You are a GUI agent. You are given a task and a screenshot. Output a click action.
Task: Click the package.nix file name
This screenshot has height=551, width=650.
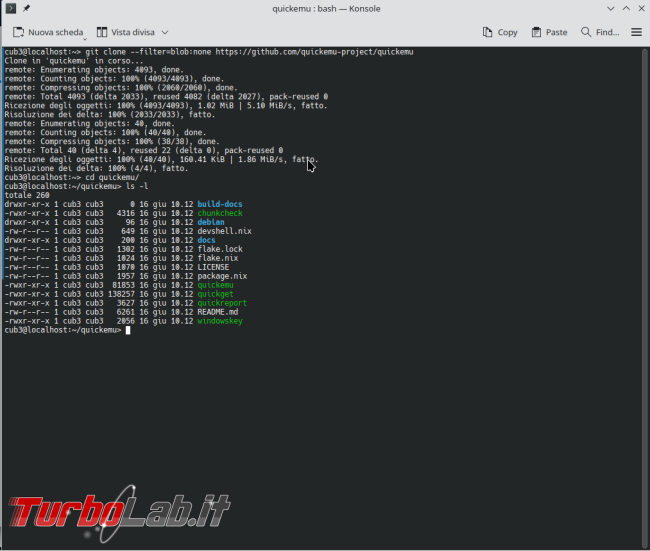click(222, 276)
